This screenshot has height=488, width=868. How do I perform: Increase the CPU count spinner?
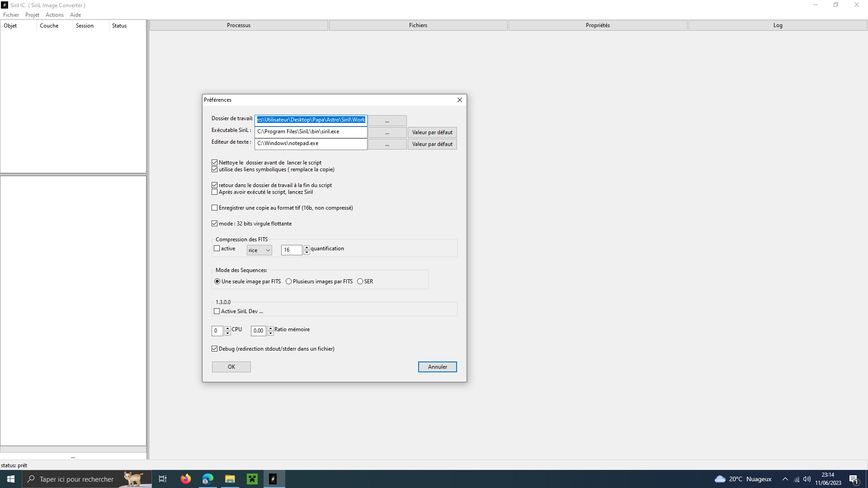(x=227, y=328)
